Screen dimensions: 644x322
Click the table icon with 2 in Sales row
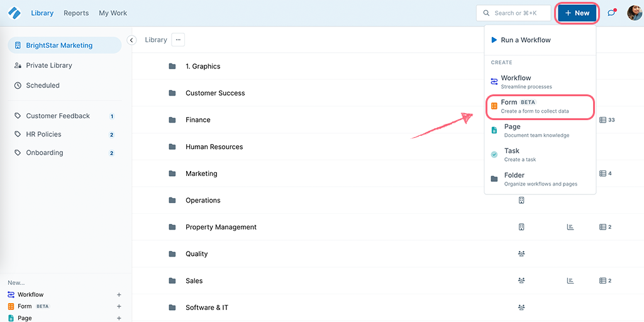606,281
